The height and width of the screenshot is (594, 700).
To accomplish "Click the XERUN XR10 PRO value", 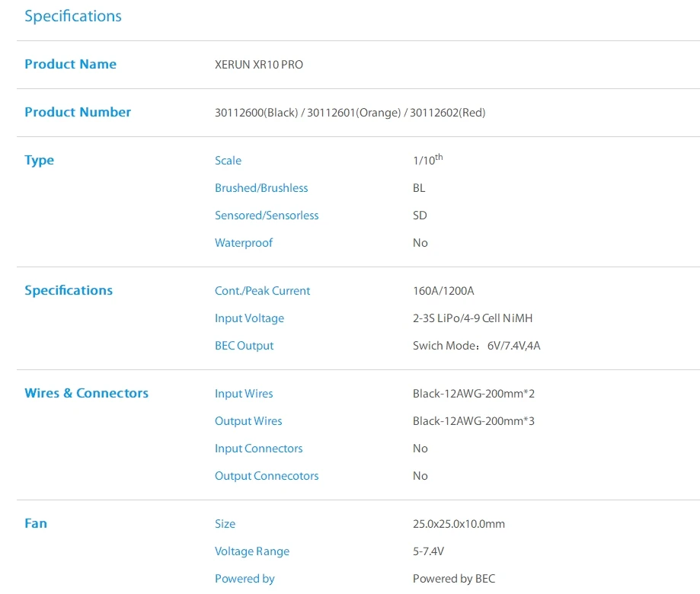I will [259, 65].
